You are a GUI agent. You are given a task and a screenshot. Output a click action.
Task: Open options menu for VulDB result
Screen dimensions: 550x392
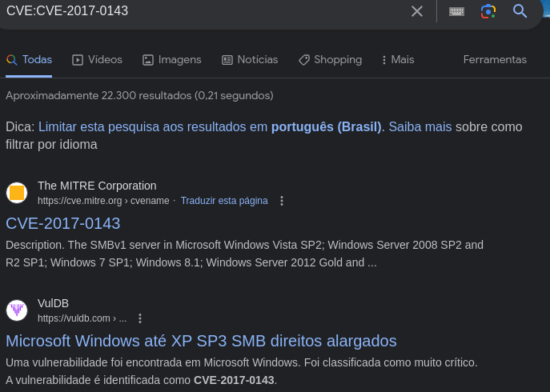[x=140, y=318]
